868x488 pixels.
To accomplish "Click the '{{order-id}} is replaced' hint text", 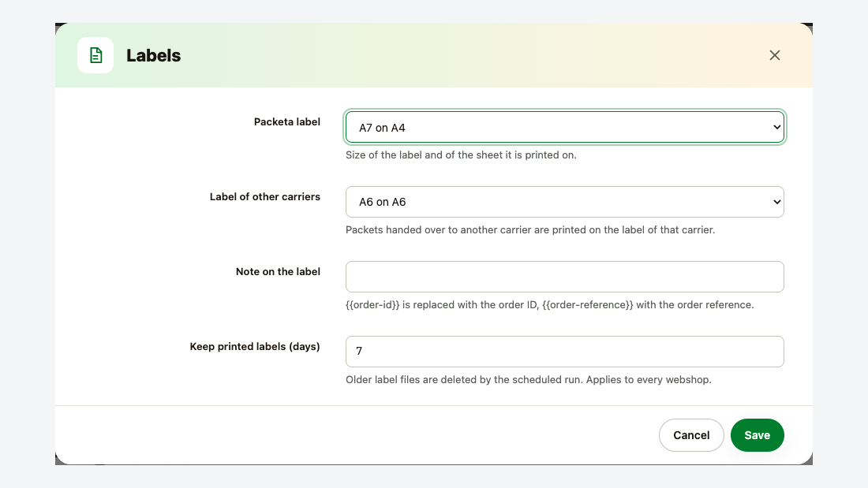I will pos(550,305).
